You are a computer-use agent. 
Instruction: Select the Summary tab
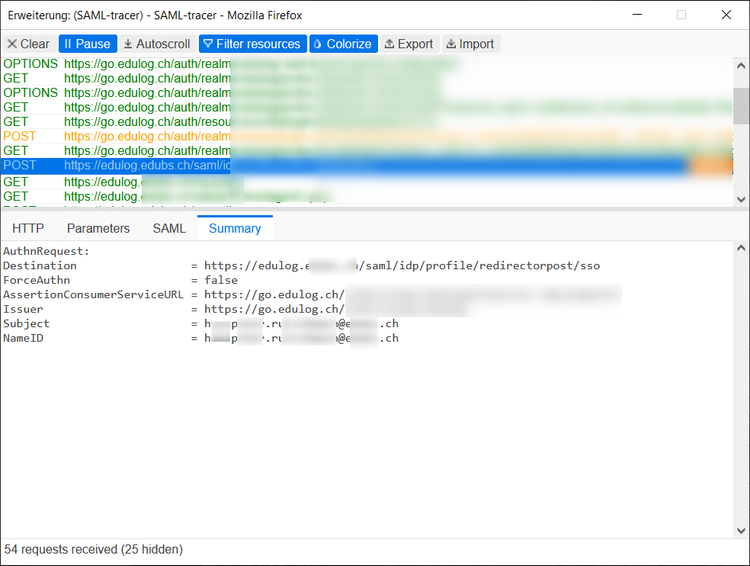235,228
